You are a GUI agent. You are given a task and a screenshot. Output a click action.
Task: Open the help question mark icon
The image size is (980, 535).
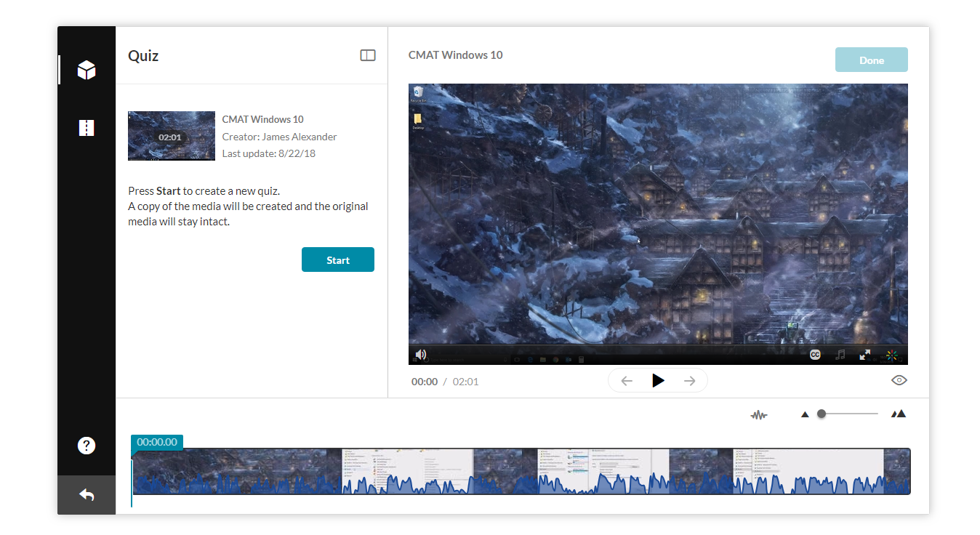pos(87,446)
